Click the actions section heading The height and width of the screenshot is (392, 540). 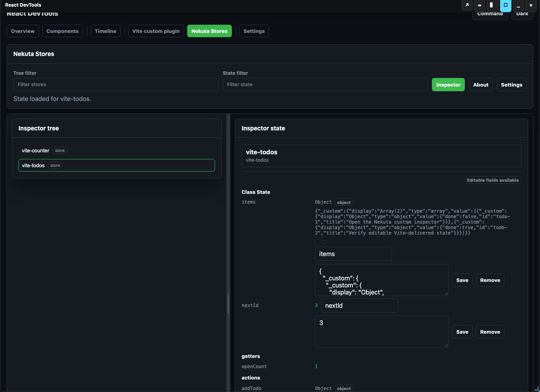click(251, 378)
